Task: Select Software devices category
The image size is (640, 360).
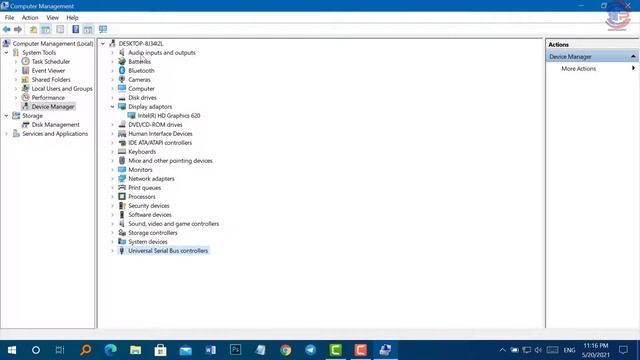Action: (x=150, y=214)
